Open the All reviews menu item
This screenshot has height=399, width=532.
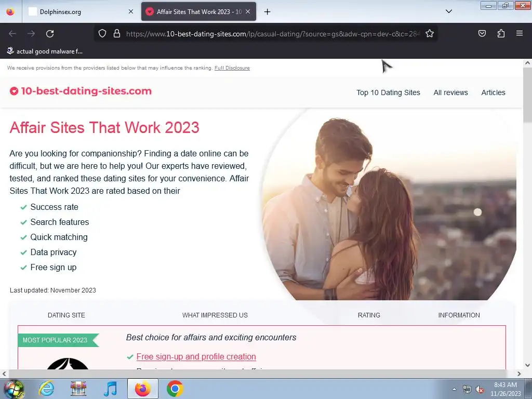pyautogui.click(x=450, y=92)
